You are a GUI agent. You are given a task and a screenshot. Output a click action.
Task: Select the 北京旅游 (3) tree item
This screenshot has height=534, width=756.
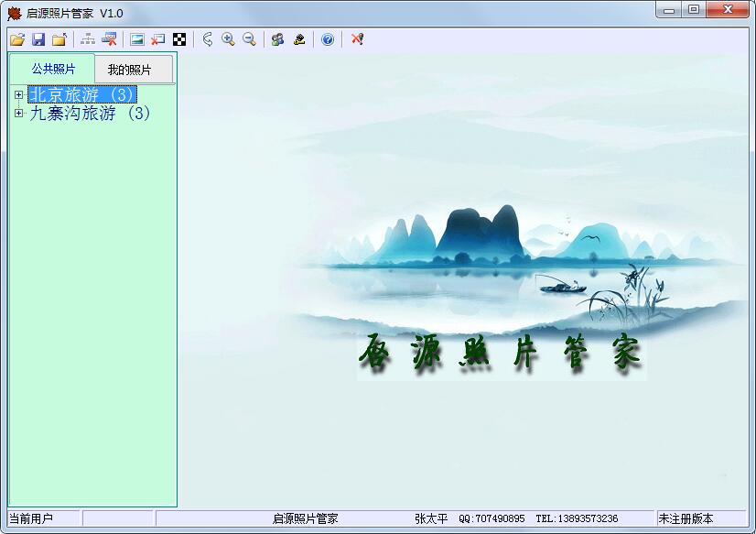(82, 94)
